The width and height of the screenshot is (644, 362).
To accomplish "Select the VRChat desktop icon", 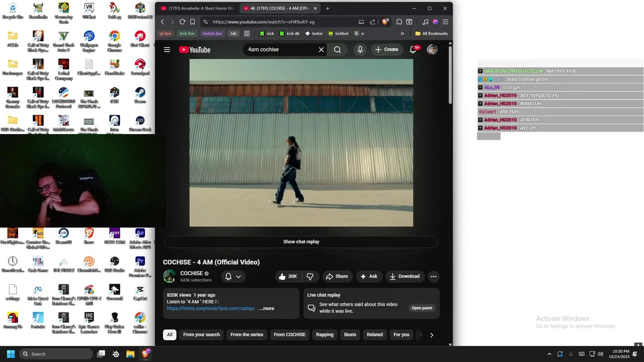I will (x=89, y=11).
